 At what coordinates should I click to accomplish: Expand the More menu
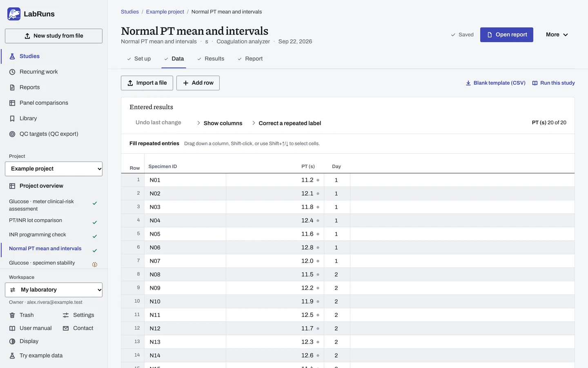click(557, 35)
